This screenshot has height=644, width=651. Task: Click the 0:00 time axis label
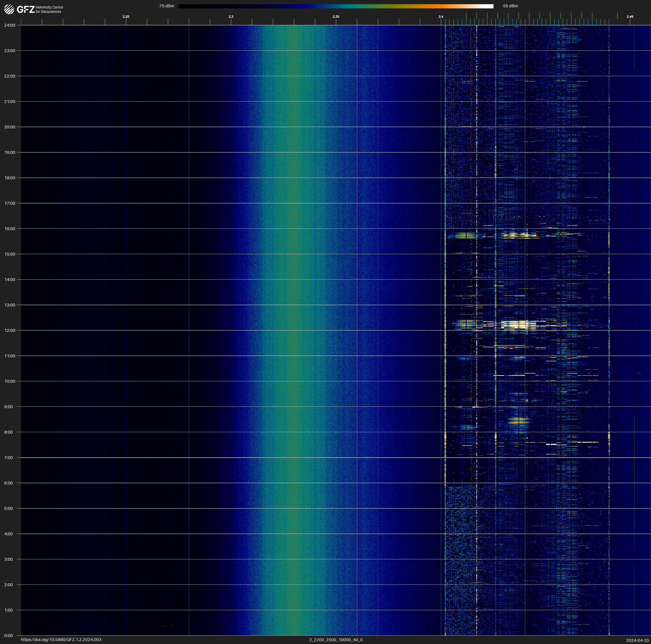coord(8,636)
